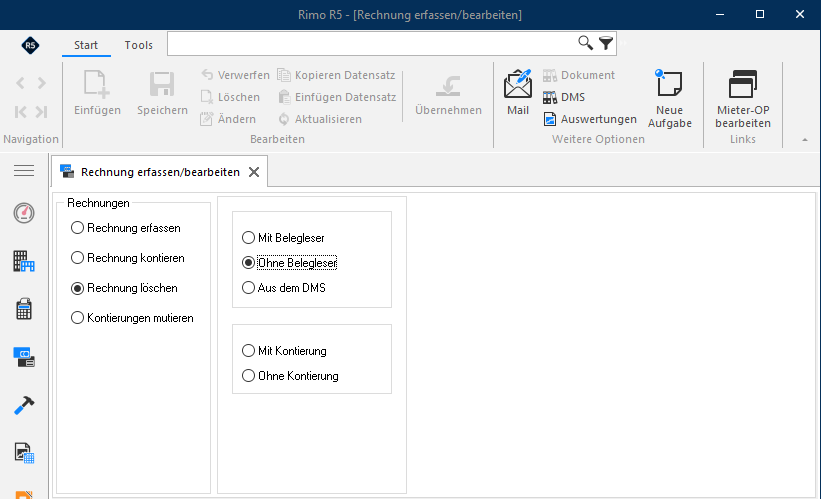821x499 pixels.
Task: Open the calculator sidebar icon
Action: click(24, 309)
